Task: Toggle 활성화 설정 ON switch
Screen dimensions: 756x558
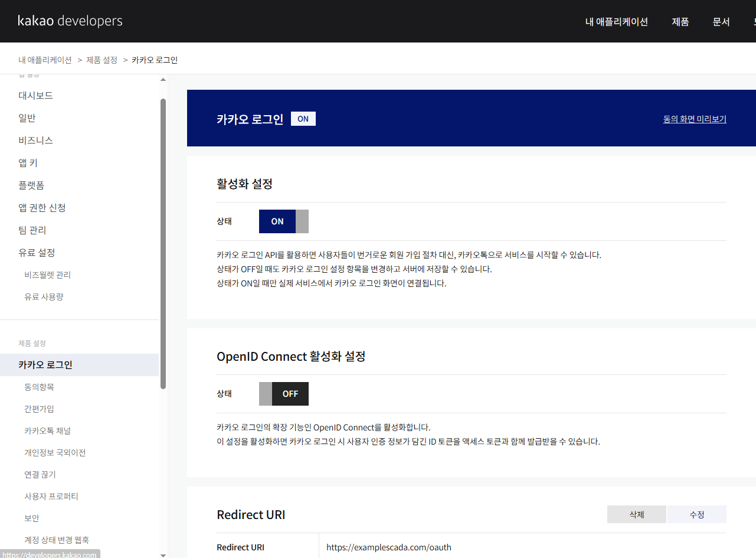Action: click(x=284, y=221)
